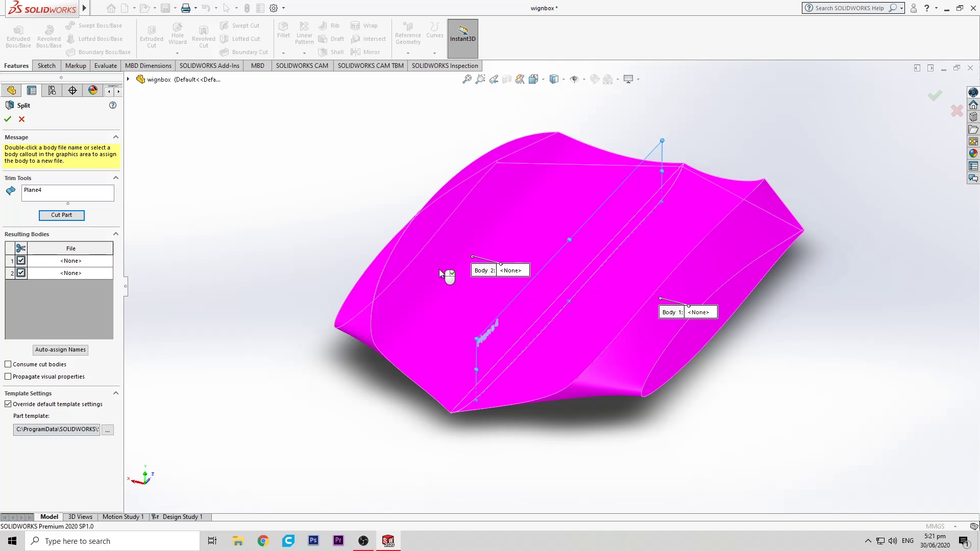Open the SOLIDWORKS CAM tab
The width and height of the screenshot is (980, 551).
pos(302,66)
